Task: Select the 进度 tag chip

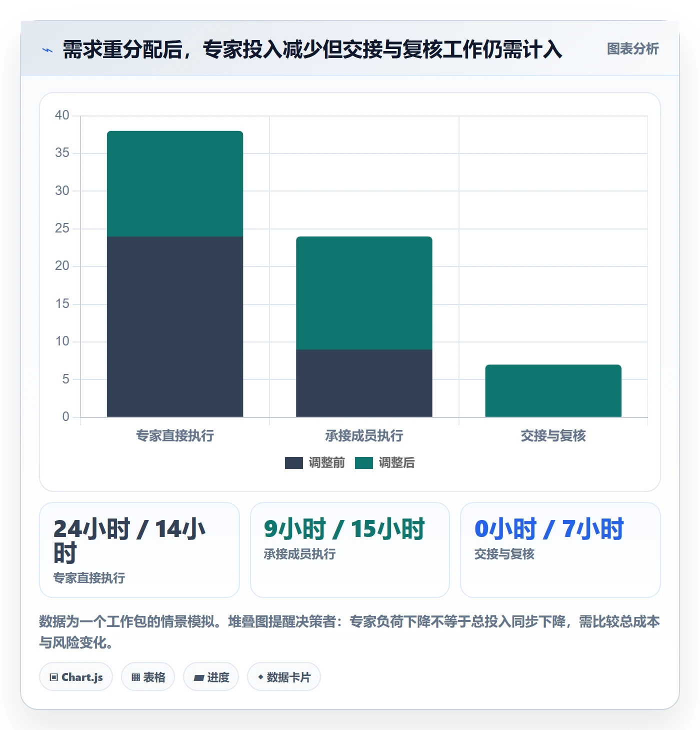Action: [211, 677]
